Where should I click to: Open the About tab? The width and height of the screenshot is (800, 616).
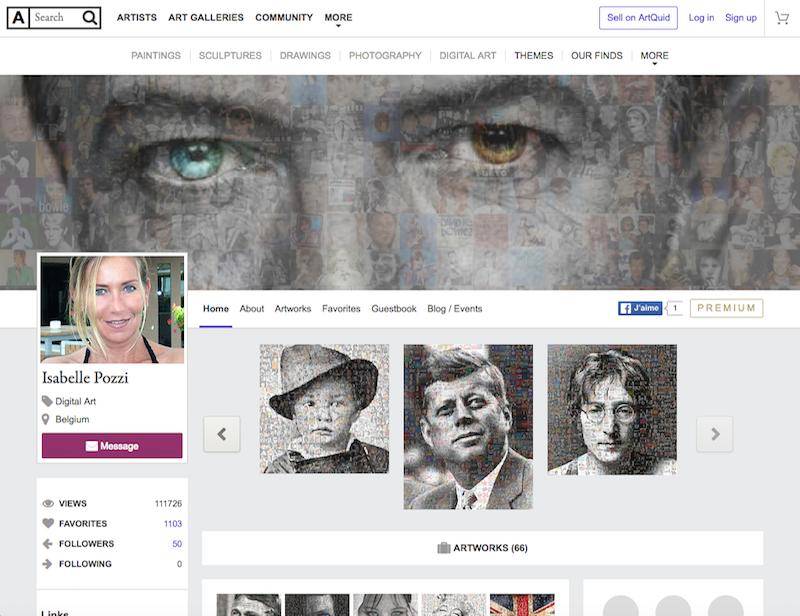[x=252, y=309]
